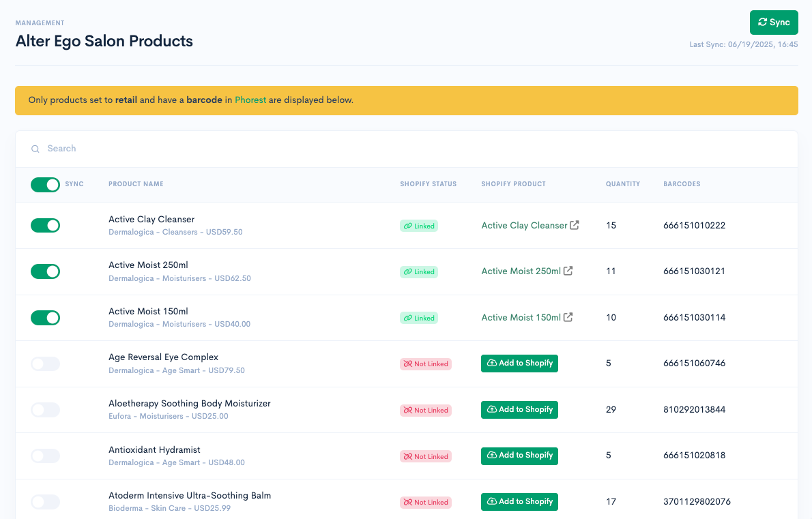The image size is (812, 519).
Task: Click the Linked badge for Active Moist 150ml
Action: click(419, 318)
